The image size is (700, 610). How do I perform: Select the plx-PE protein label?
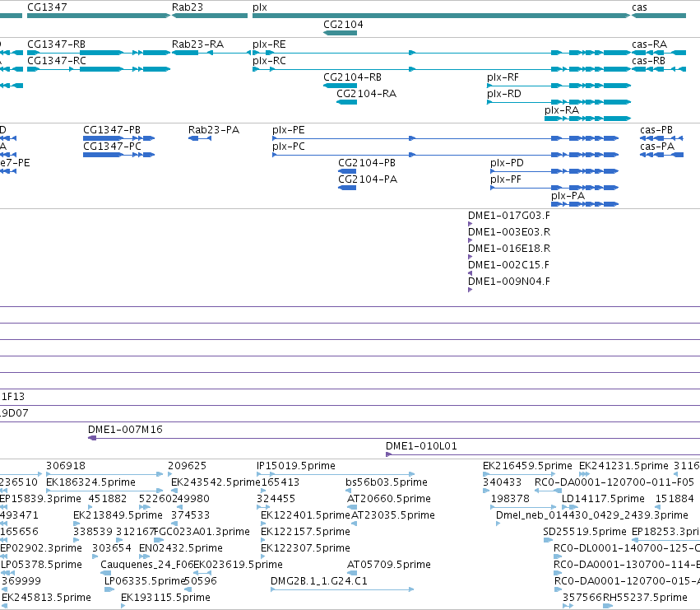click(289, 130)
